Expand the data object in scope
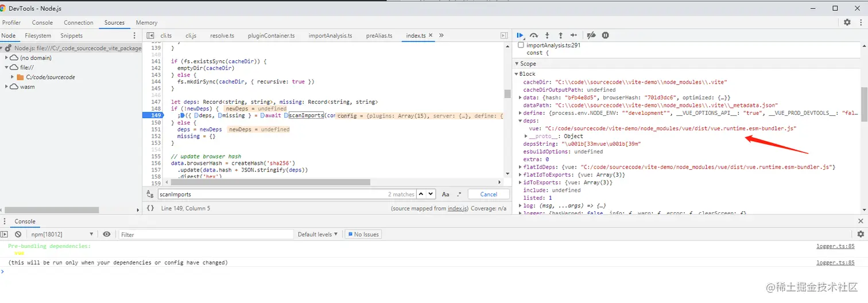868x303 pixels. click(521, 98)
